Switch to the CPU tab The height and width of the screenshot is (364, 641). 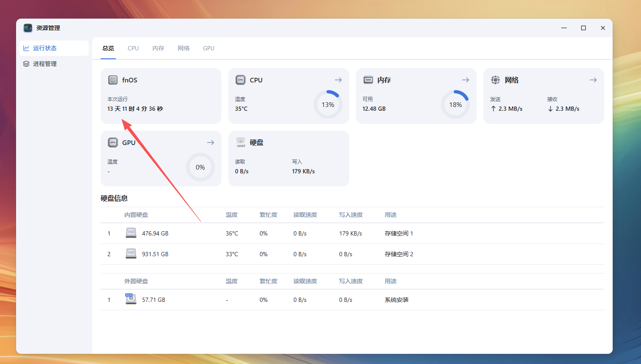pyautogui.click(x=133, y=48)
